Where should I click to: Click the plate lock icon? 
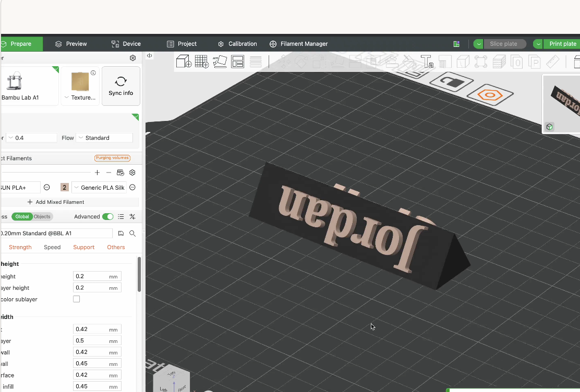click(x=451, y=81)
